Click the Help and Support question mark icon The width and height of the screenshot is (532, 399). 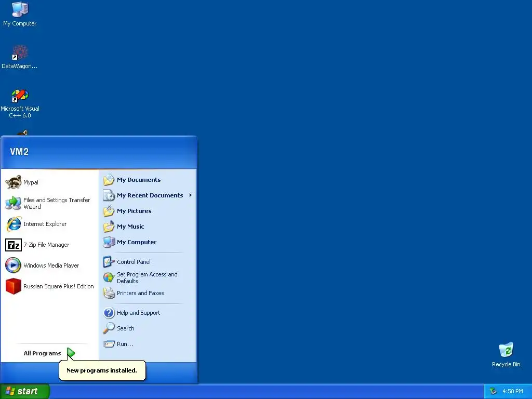coord(109,313)
